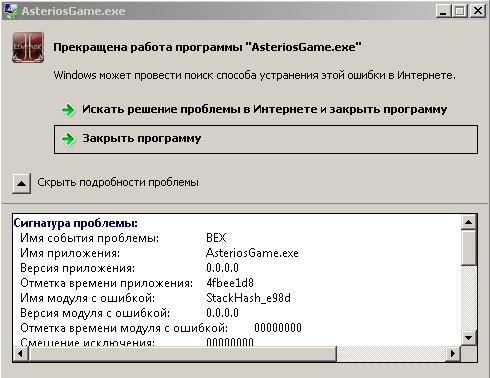The width and height of the screenshot is (490, 378).
Task: Click horizontal scrollbar left arrow
Action: point(21,353)
